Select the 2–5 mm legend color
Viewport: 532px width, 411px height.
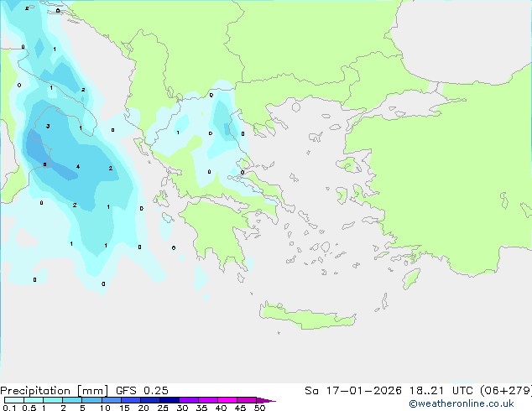tap(72, 400)
